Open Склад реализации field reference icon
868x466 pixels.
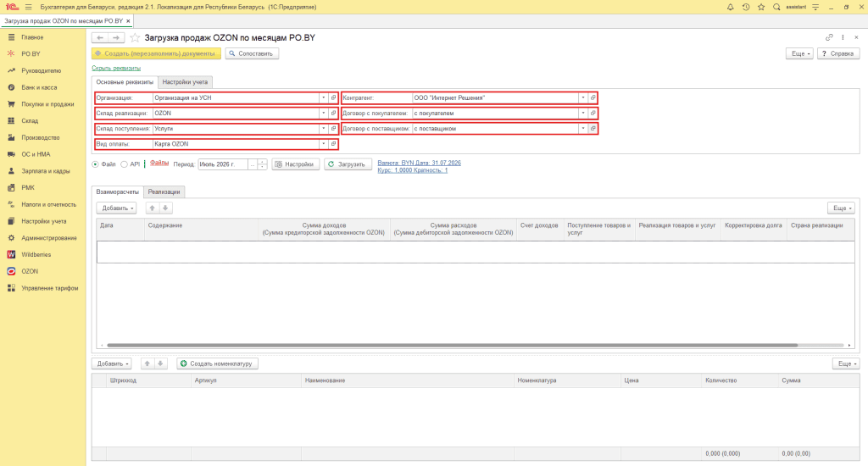click(x=333, y=113)
